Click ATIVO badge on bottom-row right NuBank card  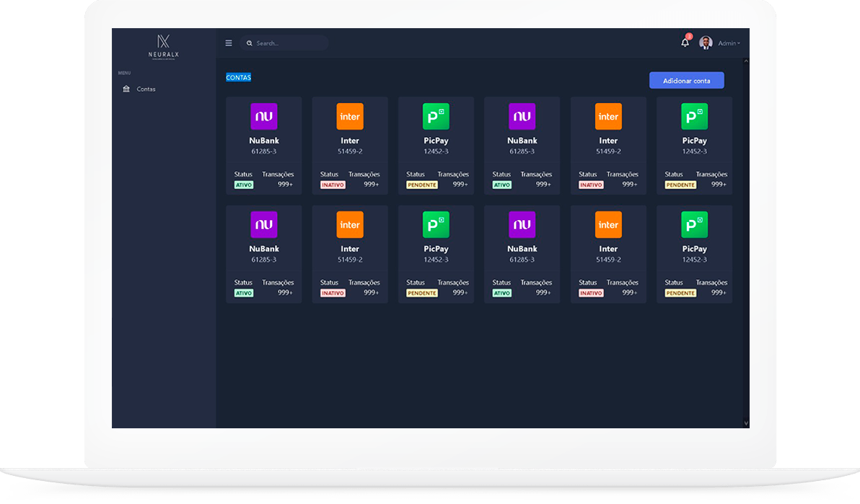tap(502, 293)
